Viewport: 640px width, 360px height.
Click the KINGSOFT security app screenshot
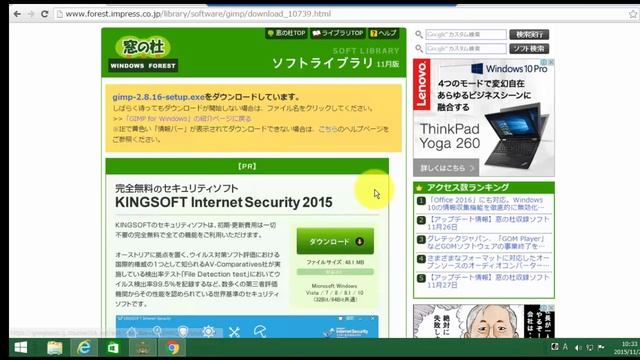click(247, 327)
